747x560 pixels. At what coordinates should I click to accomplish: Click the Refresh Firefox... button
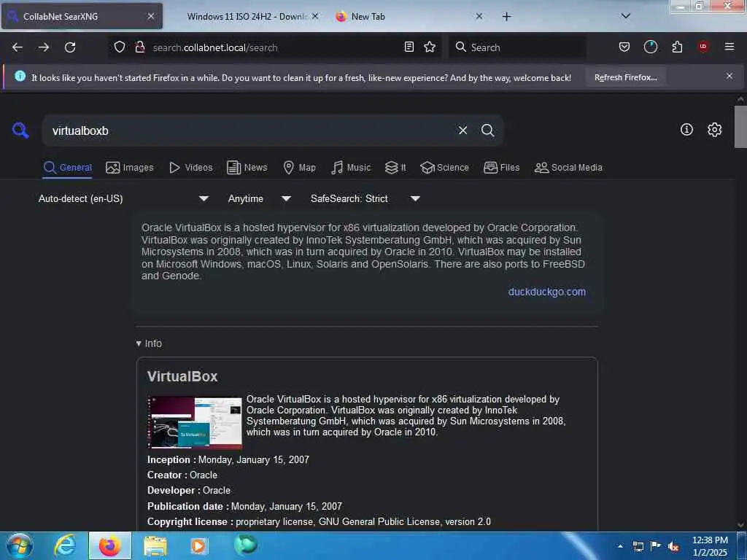625,77
